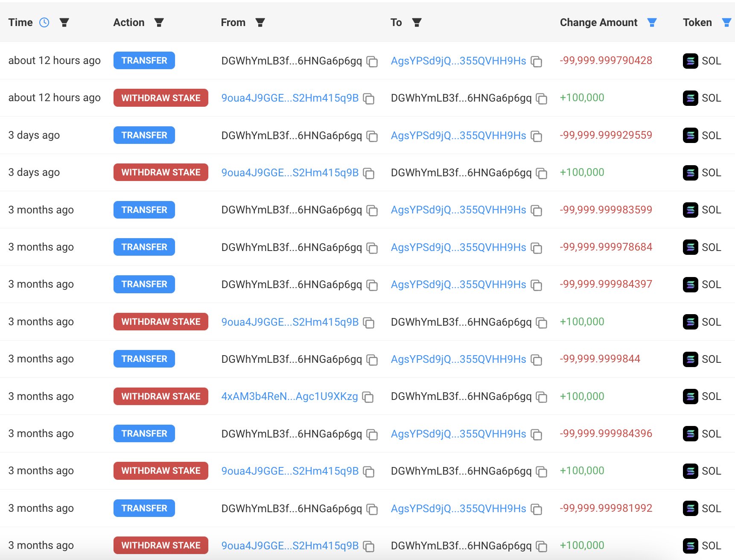Click WITHDRAW STAKE badge in 12-hours-ago row
Viewport: 735px width, 560px height.
(x=161, y=98)
